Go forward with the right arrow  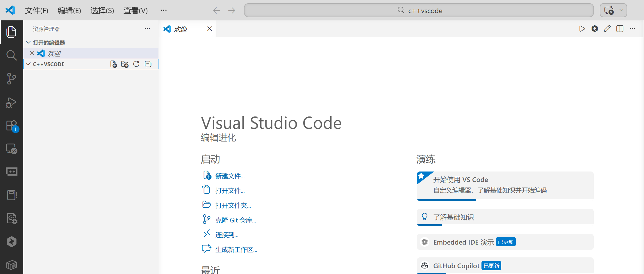pos(232,11)
